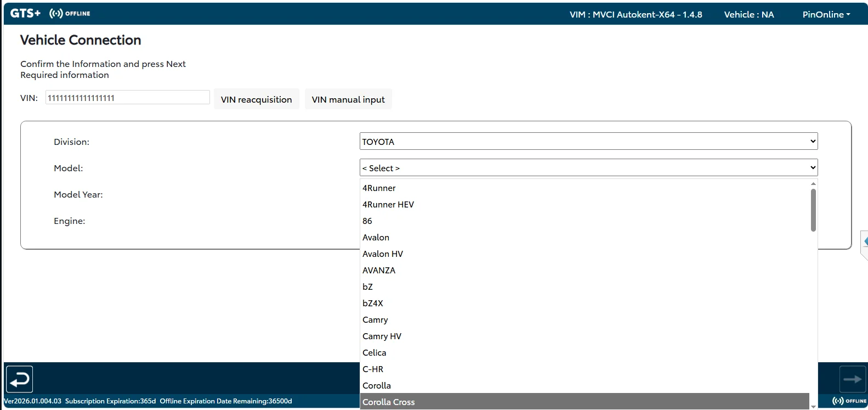The width and height of the screenshot is (868, 410).
Task: Open the PinOnline user menu
Action: coord(826,14)
